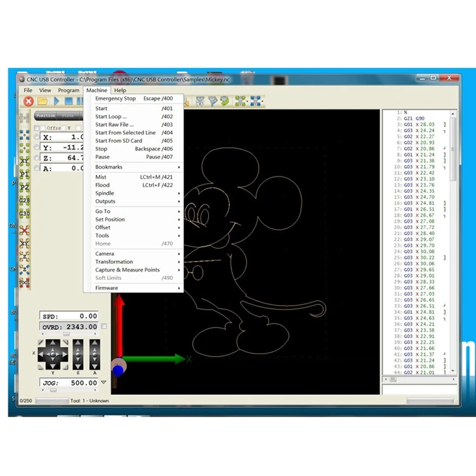Viewport: 476px width, 476px height.
Task: Jog A axis down arrow
Action: pyautogui.click(x=95, y=366)
